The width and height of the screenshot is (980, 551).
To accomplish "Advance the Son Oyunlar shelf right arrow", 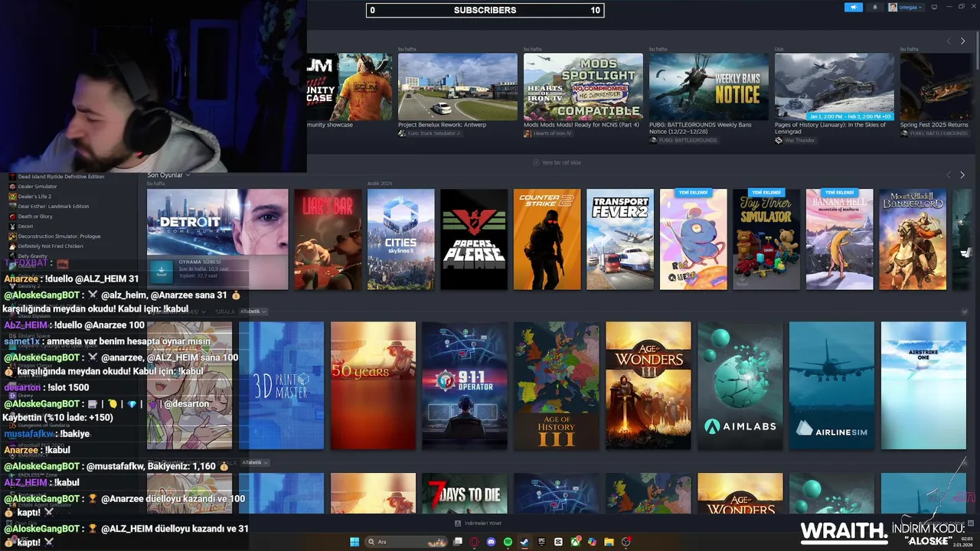I will tap(962, 175).
